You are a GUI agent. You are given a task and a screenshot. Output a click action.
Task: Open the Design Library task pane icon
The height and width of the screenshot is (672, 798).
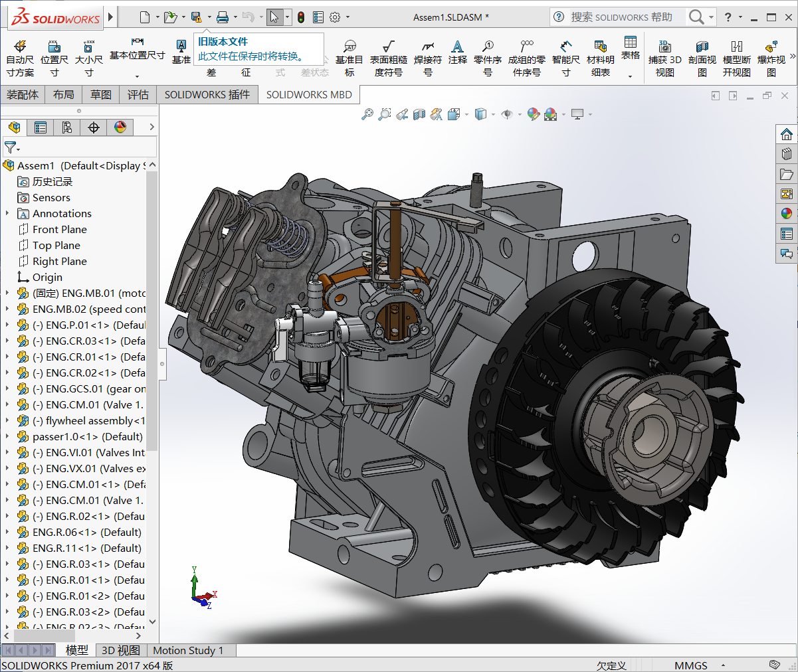[787, 154]
